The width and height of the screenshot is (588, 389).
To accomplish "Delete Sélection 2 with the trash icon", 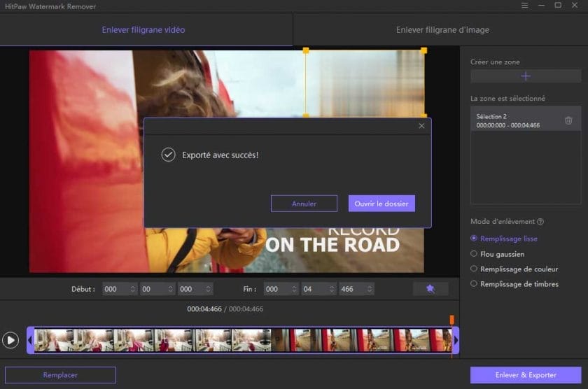I will pos(568,120).
